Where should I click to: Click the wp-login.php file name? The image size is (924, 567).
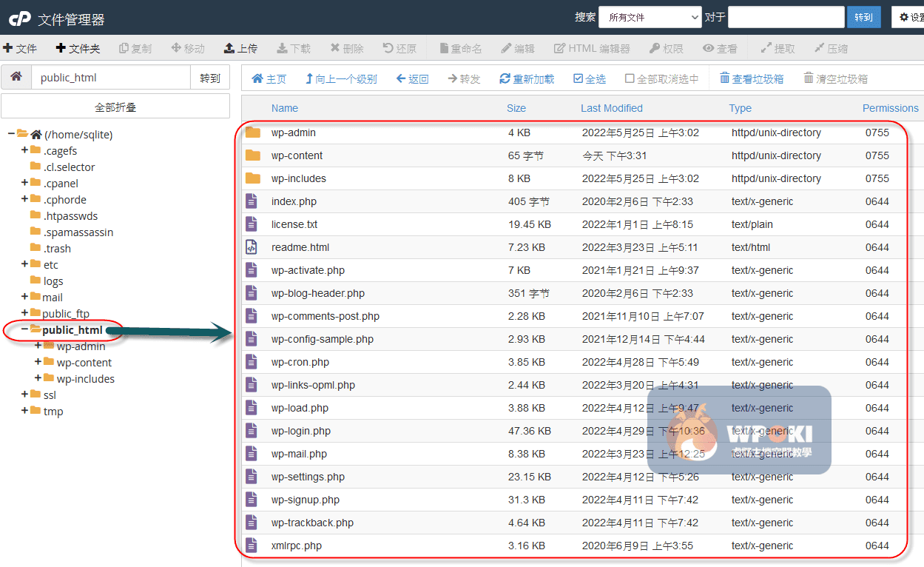tap(301, 431)
